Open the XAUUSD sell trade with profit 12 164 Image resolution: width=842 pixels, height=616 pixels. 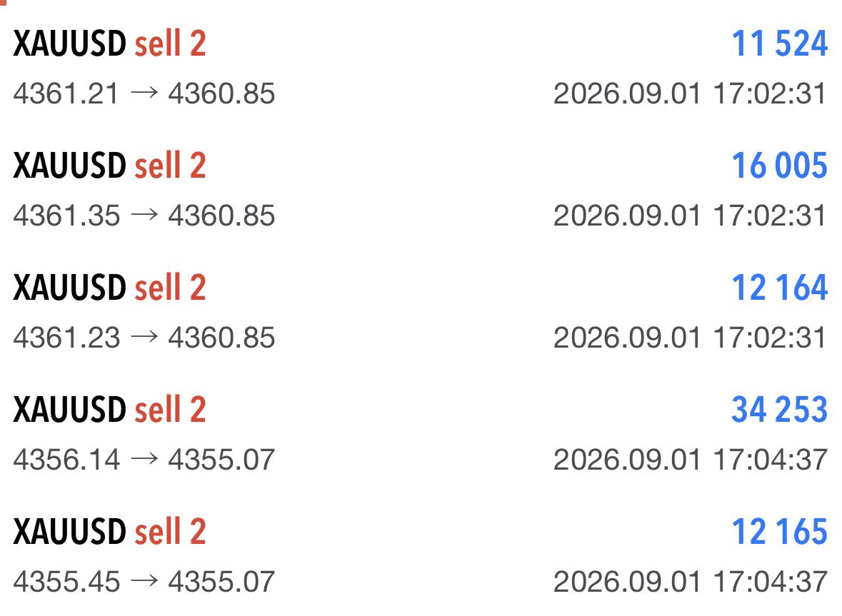421,312
